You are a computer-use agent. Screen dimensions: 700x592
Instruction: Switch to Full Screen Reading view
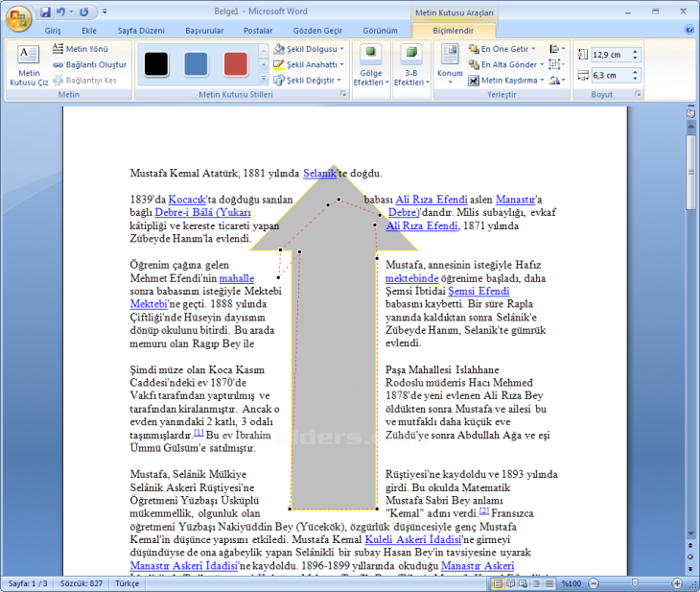[511, 583]
